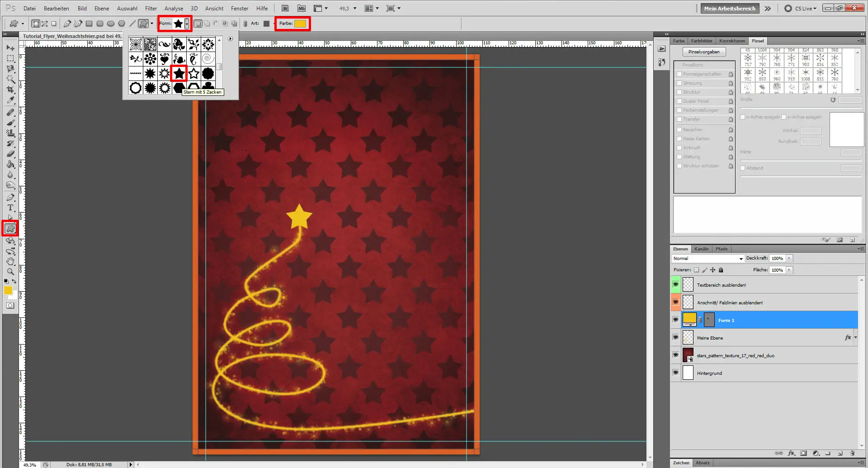
Task: Select the Move tool in the toolbox
Action: coord(10,48)
